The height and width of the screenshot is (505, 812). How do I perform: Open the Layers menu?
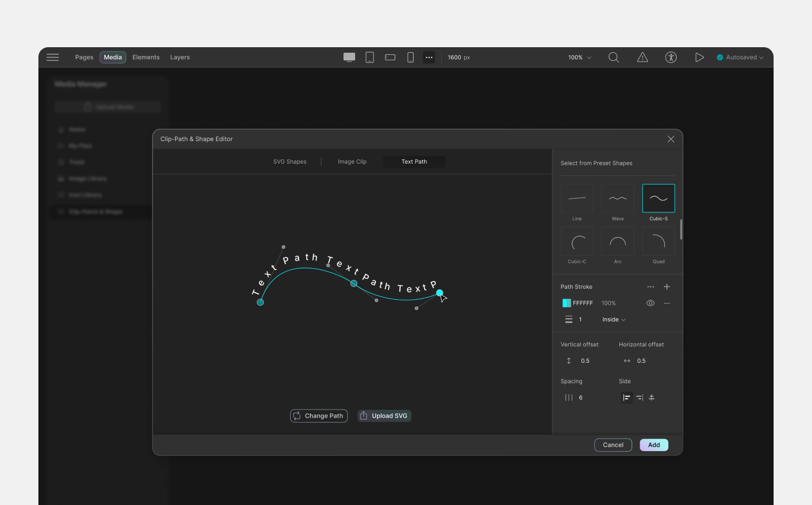point(180,57)
